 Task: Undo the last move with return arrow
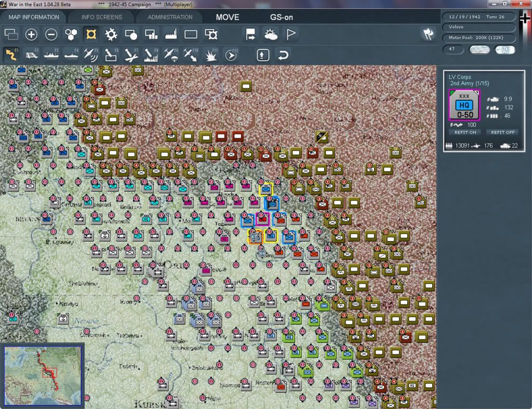click(x=283, y=55)
